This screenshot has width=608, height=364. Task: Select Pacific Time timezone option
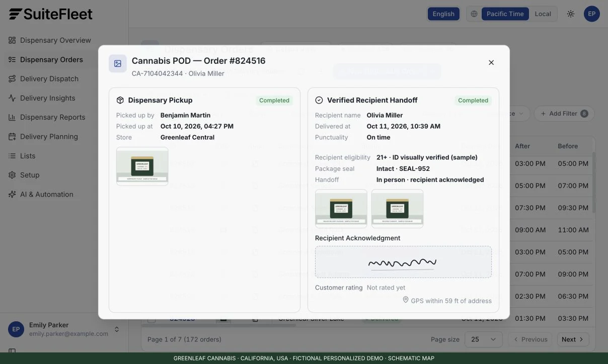[x=505, y=14]
